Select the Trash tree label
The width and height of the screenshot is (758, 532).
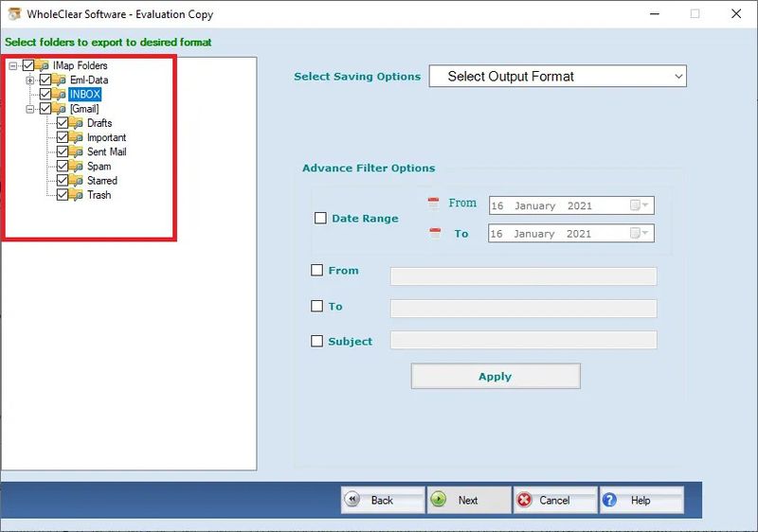coord(99,195)
